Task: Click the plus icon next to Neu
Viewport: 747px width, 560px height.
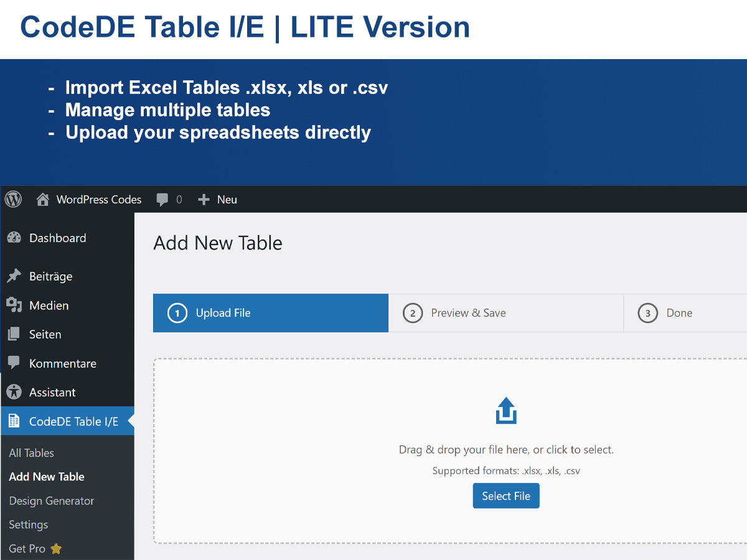Action: tap(204, 200)
